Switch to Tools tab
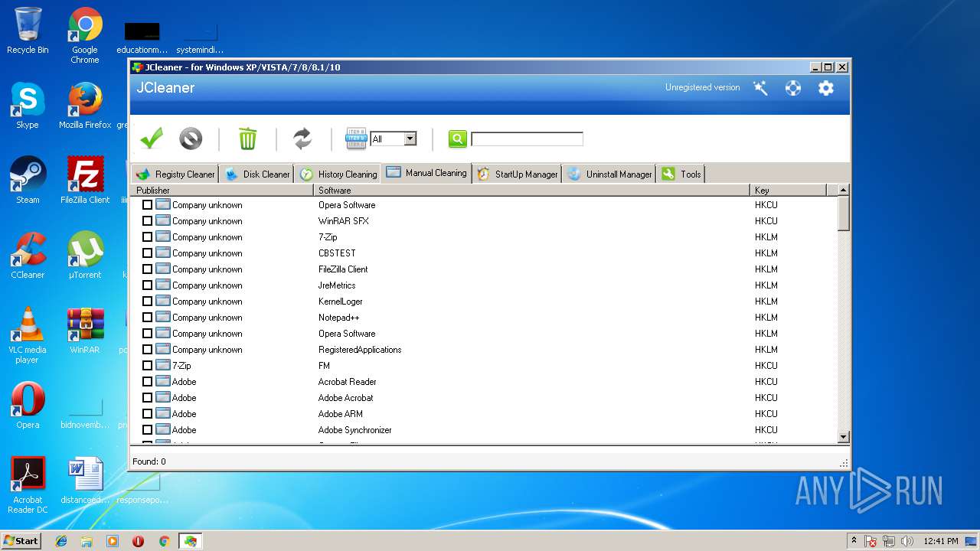 681,174
